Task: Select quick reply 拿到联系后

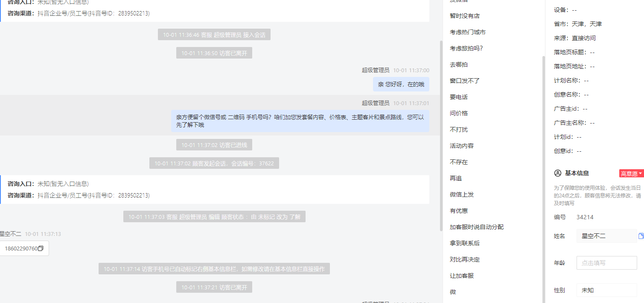Action: (x=465, y=243)
